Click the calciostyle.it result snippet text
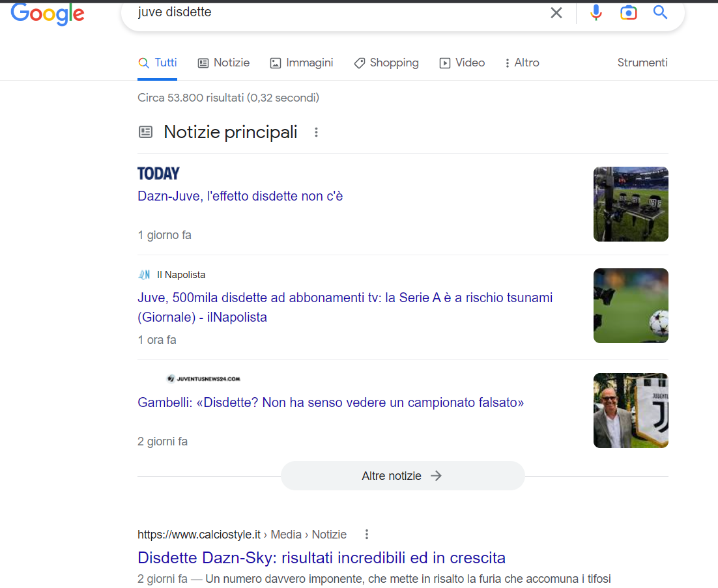Viewport: 718px width, 588px height. pyautogui.click(x=374, y=579)
